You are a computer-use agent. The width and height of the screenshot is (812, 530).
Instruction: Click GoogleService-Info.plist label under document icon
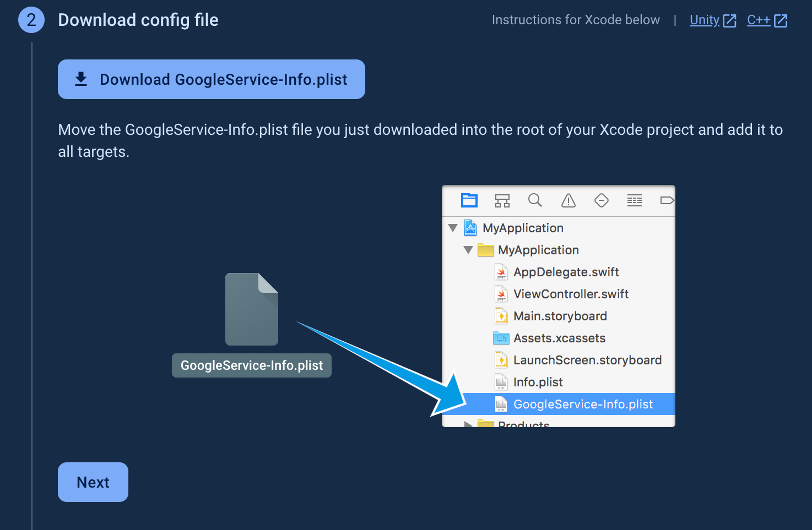click(252, 365)
